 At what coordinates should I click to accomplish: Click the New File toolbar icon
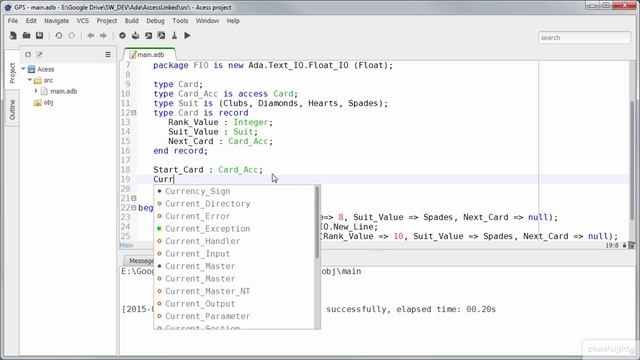coord(13,36)
